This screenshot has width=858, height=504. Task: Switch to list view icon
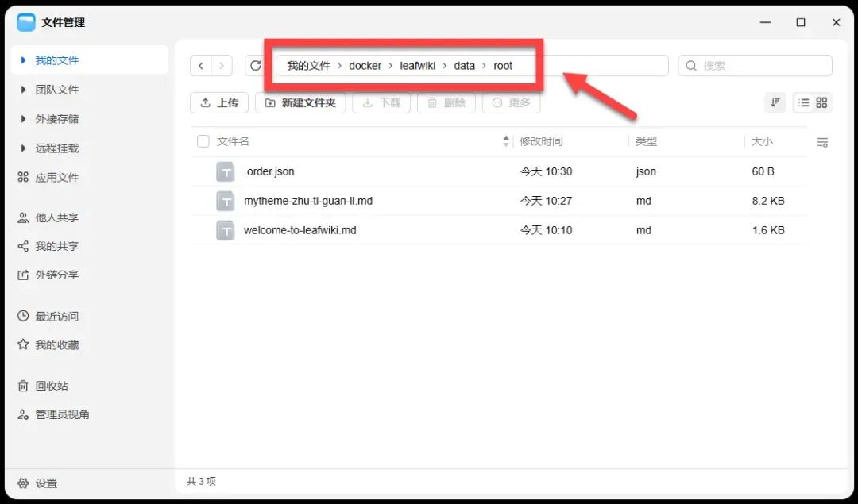803,102
